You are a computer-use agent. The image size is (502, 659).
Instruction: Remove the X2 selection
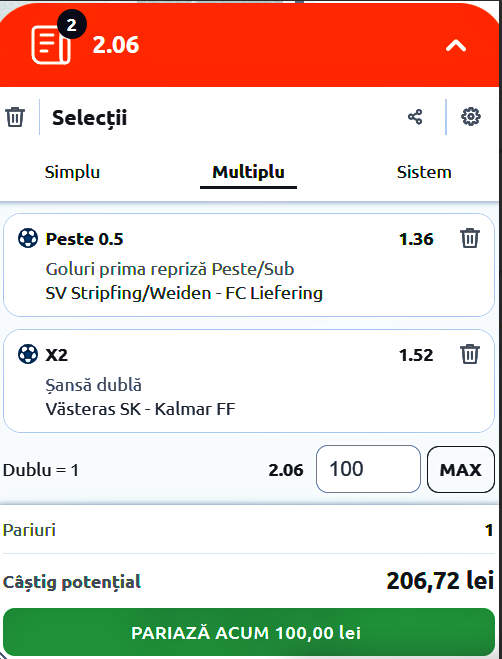pos(470,354)
